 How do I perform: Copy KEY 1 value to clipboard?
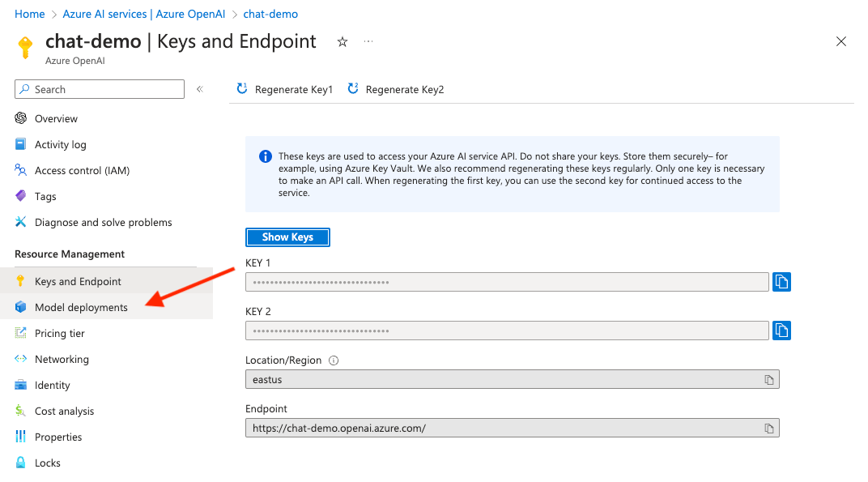pyautogui.click(x=781, y=281)
